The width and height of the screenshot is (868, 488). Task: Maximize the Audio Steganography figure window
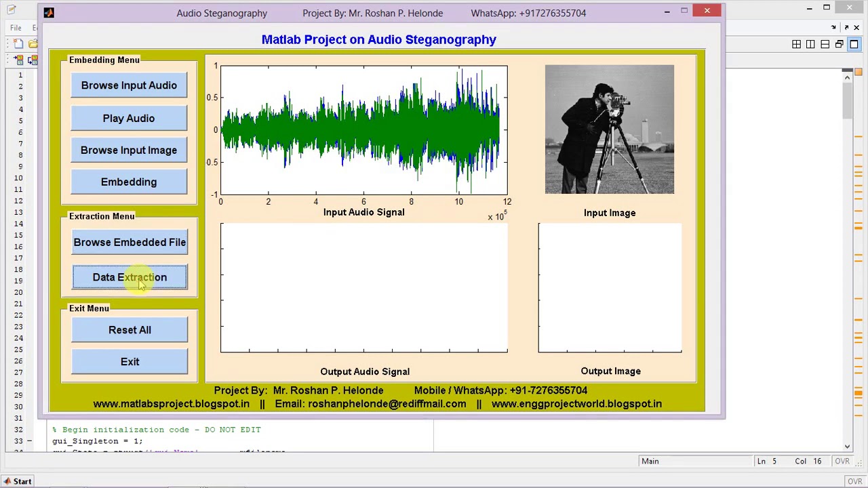click(684, 11)
